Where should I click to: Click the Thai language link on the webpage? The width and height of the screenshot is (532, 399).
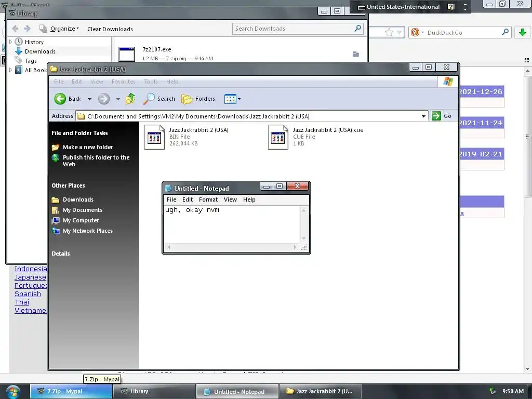tap(22, 302)
